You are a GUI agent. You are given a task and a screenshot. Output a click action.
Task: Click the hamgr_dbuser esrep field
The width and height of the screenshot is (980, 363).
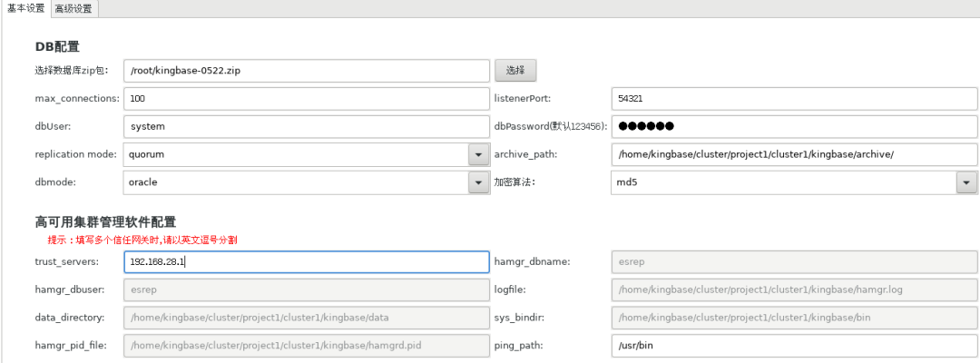pos(306,289)
